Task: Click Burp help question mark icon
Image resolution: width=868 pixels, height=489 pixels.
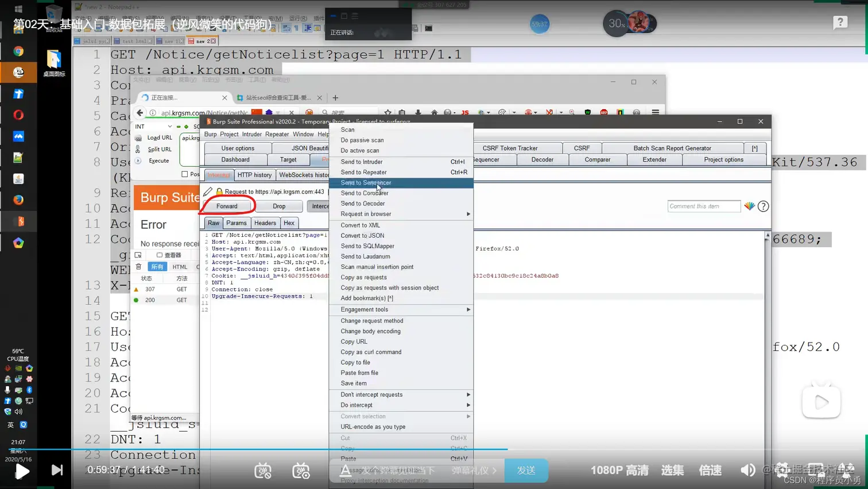Action: (763, 206)
